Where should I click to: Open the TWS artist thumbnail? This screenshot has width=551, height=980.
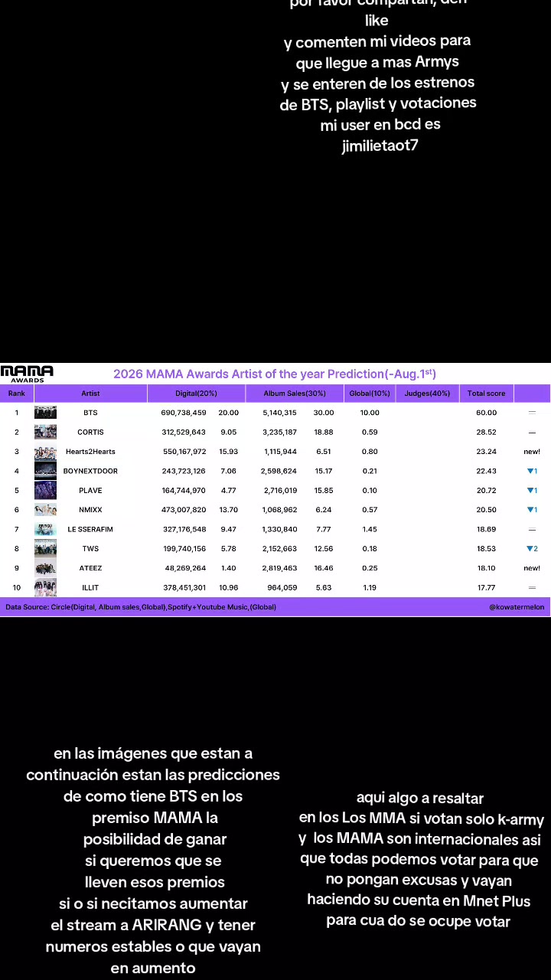coord(45,549)
